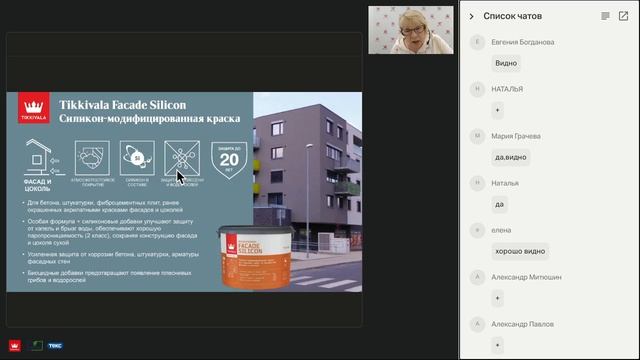This screenshot has width=640, height=360.
Task: Click Tikkivala red logo in bottom bar
Action: 15,346
